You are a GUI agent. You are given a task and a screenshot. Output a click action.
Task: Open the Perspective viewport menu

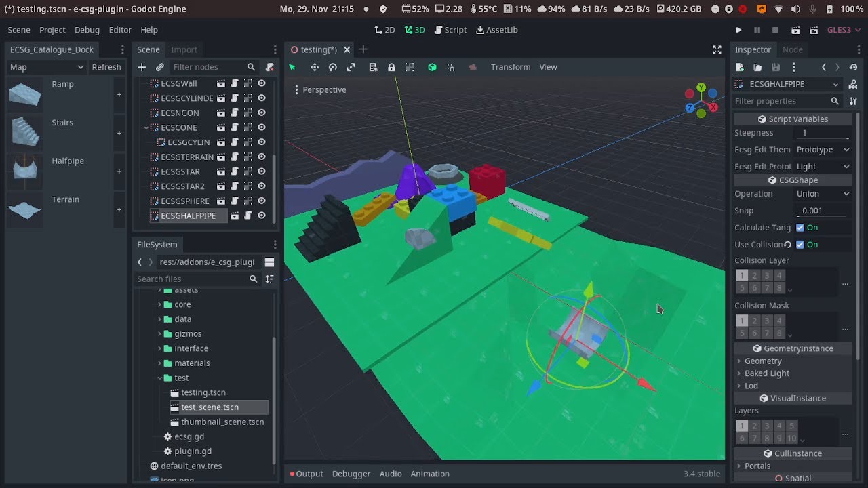[x=320, y=89]
